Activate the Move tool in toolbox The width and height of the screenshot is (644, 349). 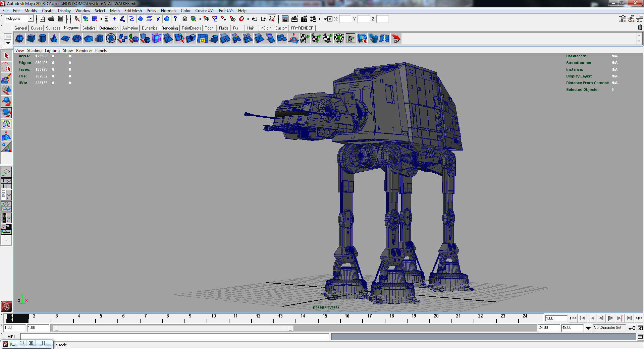pos(6,90)
